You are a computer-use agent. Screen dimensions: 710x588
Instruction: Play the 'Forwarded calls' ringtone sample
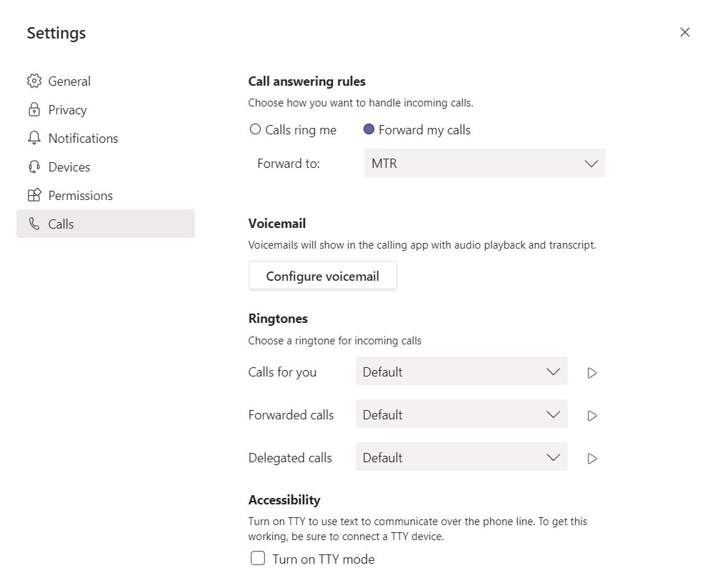click(x=591, y=415)
